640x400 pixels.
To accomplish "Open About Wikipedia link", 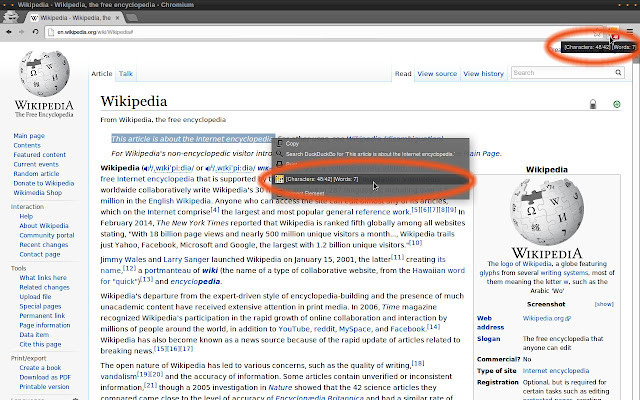I will click(x=44, y=226).
